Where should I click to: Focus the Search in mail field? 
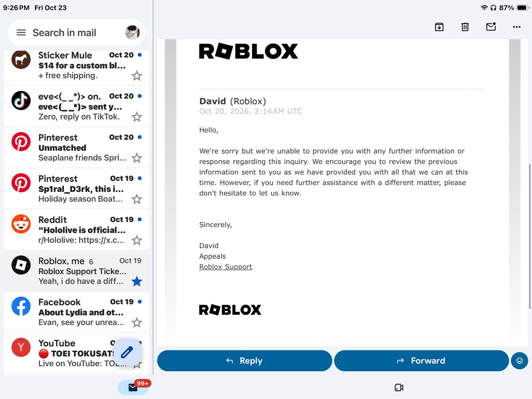76,33
